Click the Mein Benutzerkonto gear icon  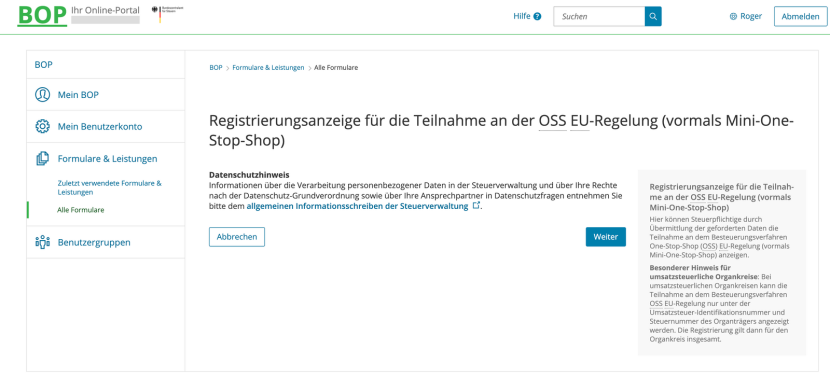coord(42,127)
